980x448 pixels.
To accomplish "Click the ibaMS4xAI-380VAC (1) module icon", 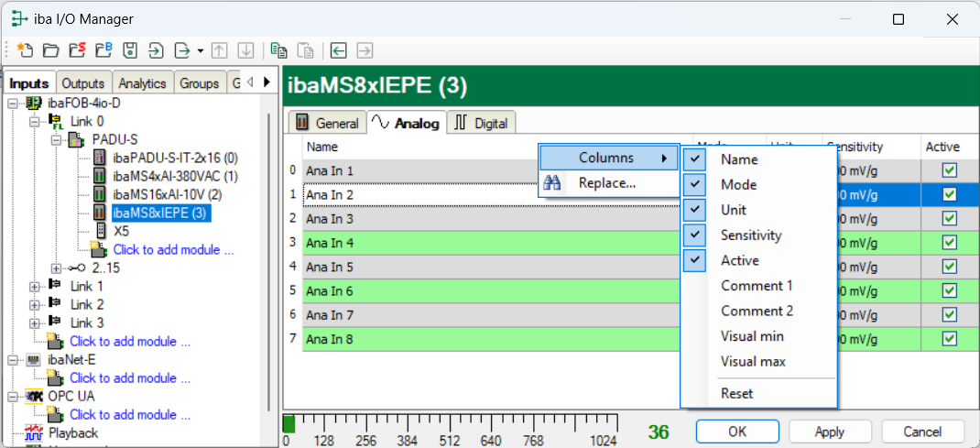I will coord(99,176).
